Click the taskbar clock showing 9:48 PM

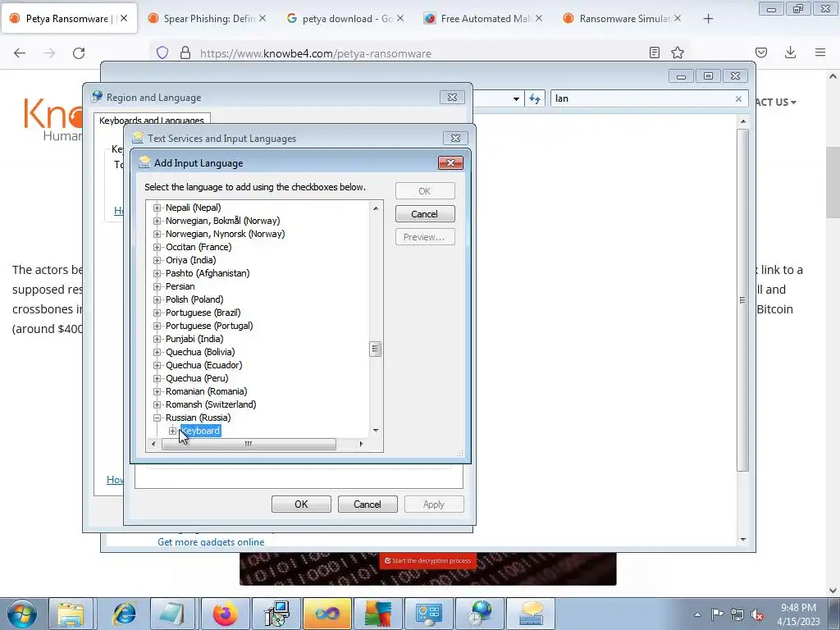[x=798, y=614]
